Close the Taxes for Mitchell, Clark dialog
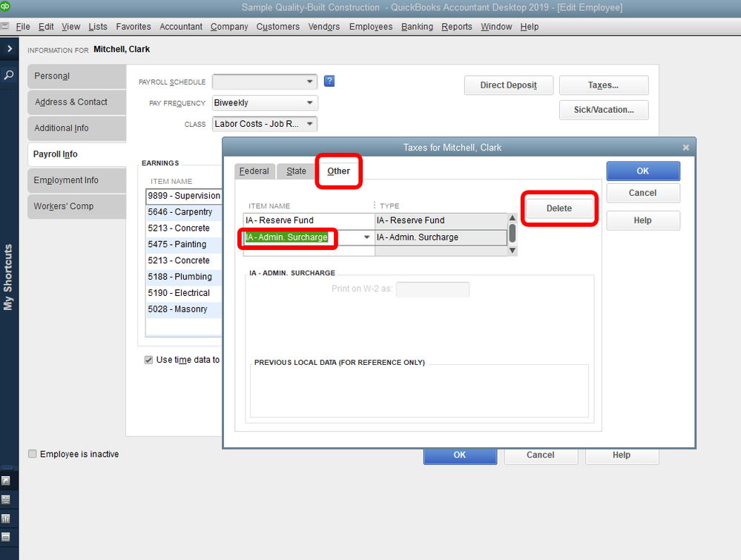The height and width of the screenshot is (560, 741). [685, 148]
